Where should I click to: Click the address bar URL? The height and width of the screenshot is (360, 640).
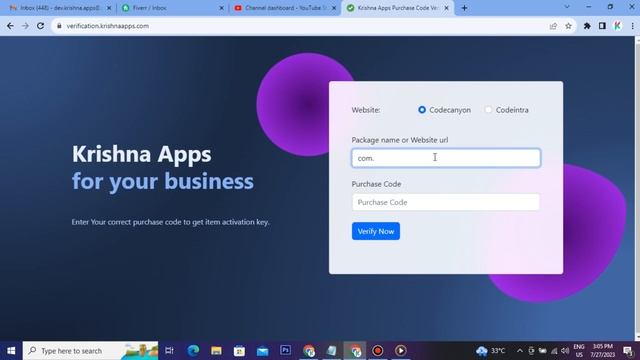pos(108,26)
